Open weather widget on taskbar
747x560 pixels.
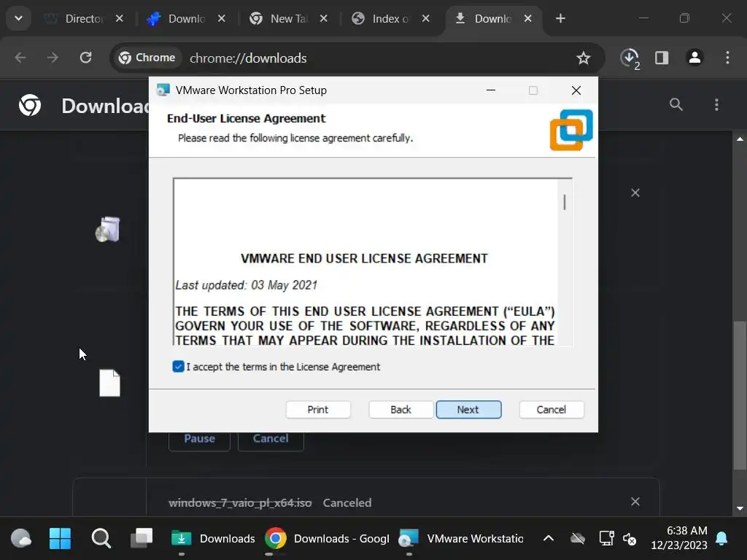(x=21, y=539)
